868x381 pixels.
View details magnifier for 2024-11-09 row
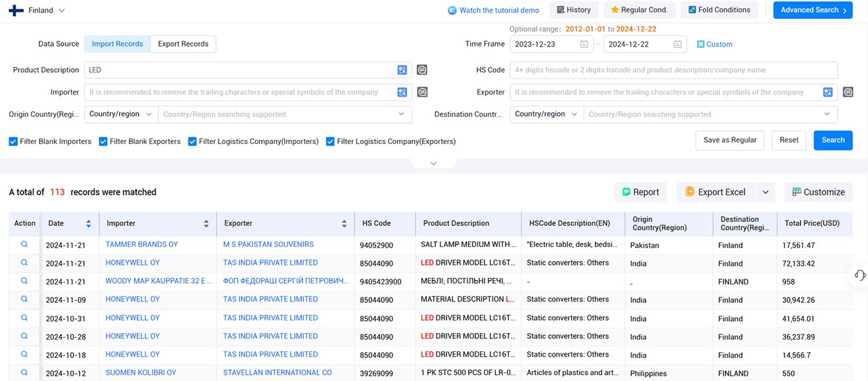coord(24,299)
